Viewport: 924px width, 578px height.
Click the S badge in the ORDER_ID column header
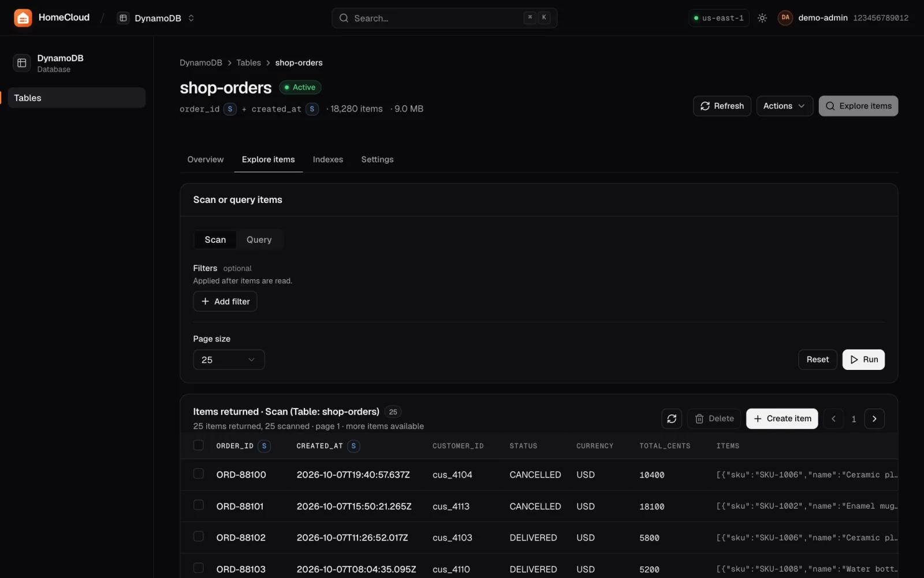click(x=264, y=446)
